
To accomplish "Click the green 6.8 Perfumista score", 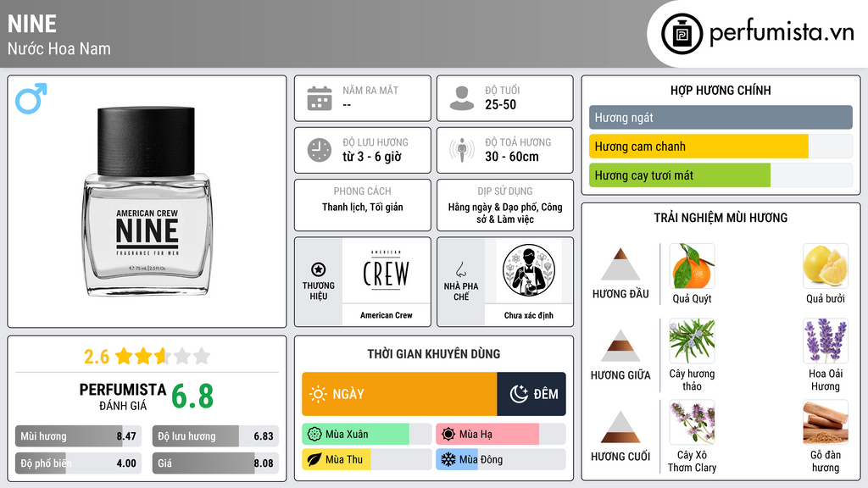I will click(192, 396).
